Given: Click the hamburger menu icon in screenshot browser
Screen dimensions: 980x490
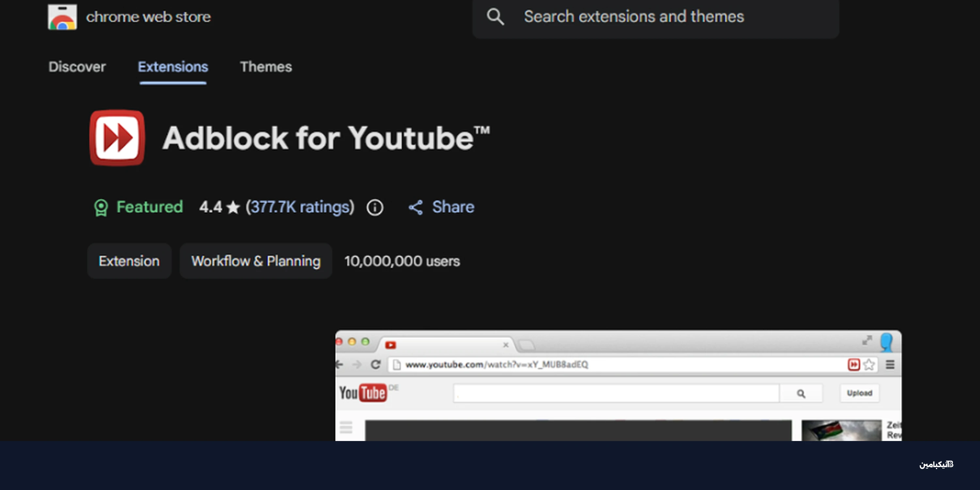Looking at the screenshot, I should click(x=890, y=365).
